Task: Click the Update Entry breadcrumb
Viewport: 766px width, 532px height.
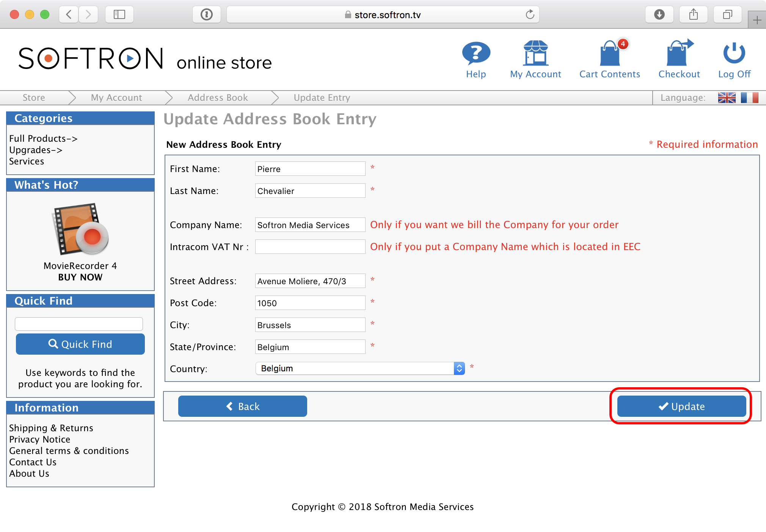Action: tap(322, 98)
